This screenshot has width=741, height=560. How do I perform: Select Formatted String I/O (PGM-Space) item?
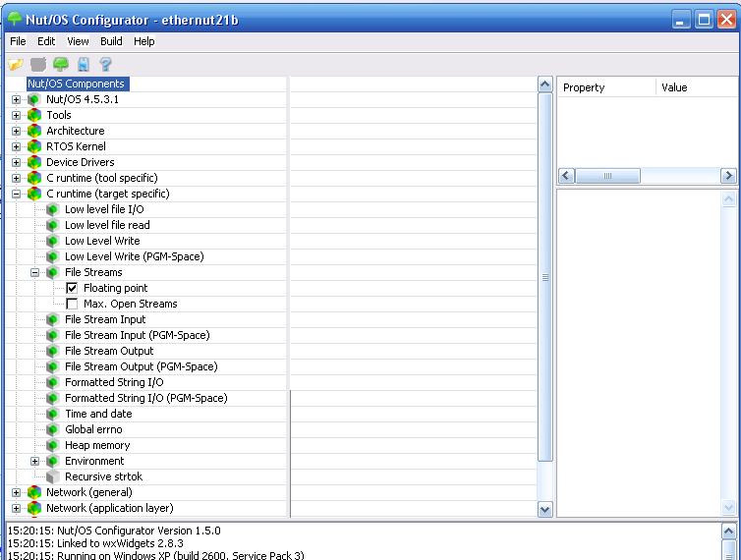(146, 398)
